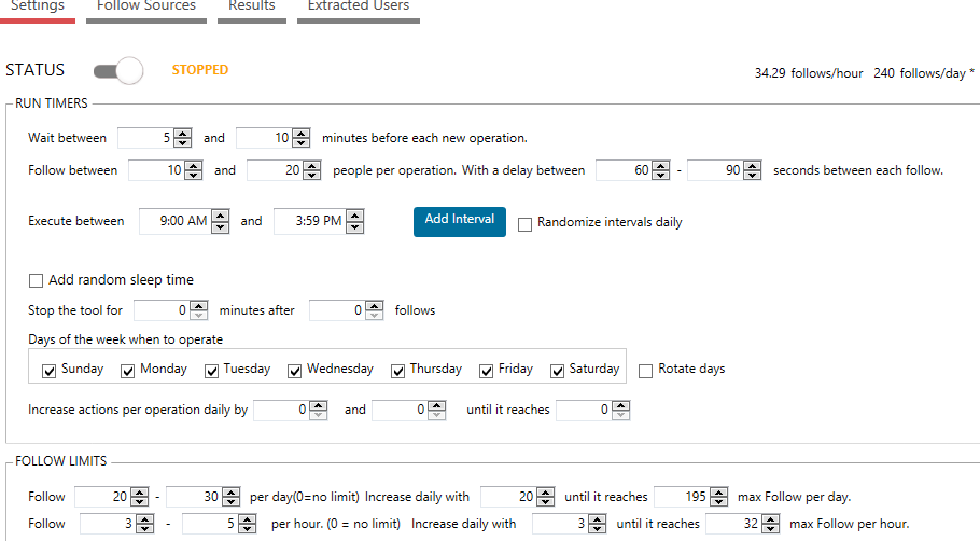The width and height of the screenshot is (980, 541).
Task: Uncheck the Saturday checkbox
Action: [557, 371]
